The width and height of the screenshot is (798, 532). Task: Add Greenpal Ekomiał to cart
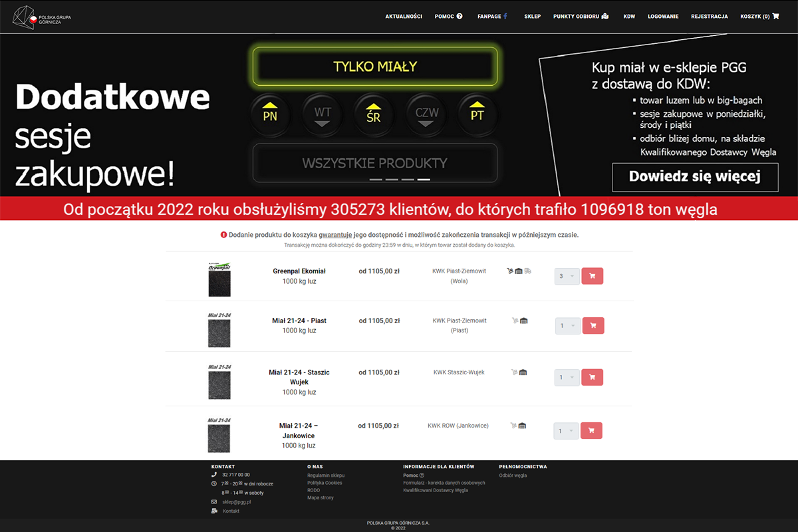pyautogui.click(x=592, y=276)
